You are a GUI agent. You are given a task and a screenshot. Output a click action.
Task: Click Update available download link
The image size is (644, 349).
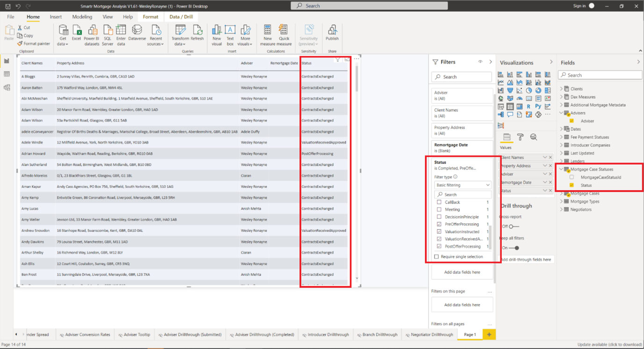pyautogui.click(x=609, y=345)
